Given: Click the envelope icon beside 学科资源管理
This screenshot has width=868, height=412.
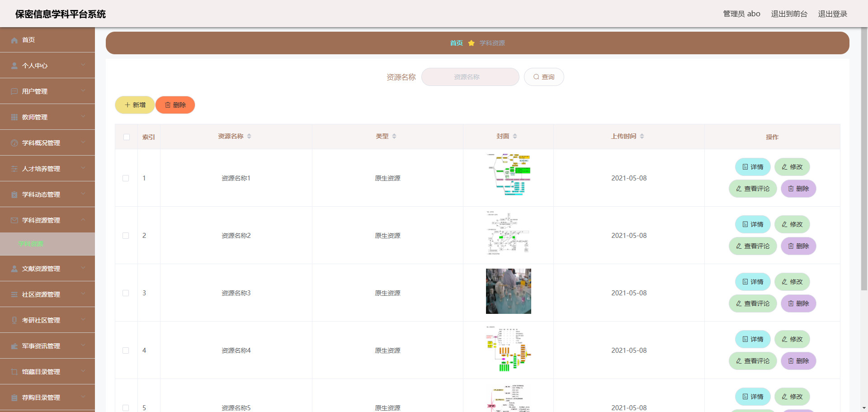Looking at the screenshot, I should 14,221.
